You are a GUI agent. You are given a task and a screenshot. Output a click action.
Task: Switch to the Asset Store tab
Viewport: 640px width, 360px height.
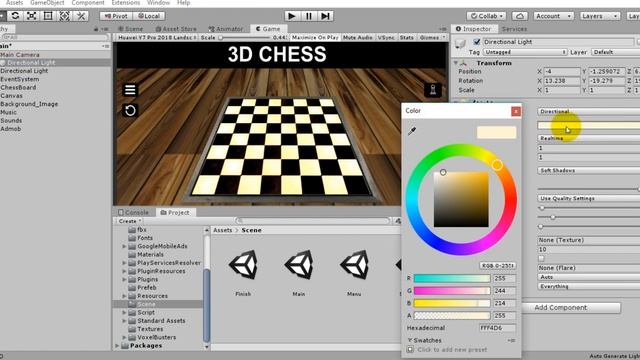coord(176,29)
